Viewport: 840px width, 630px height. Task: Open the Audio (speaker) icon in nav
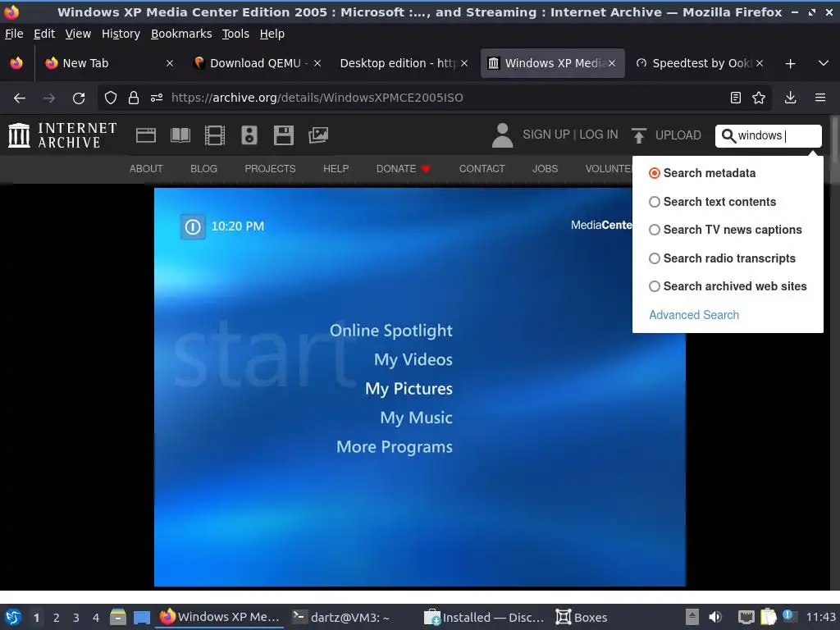point(249,135)
